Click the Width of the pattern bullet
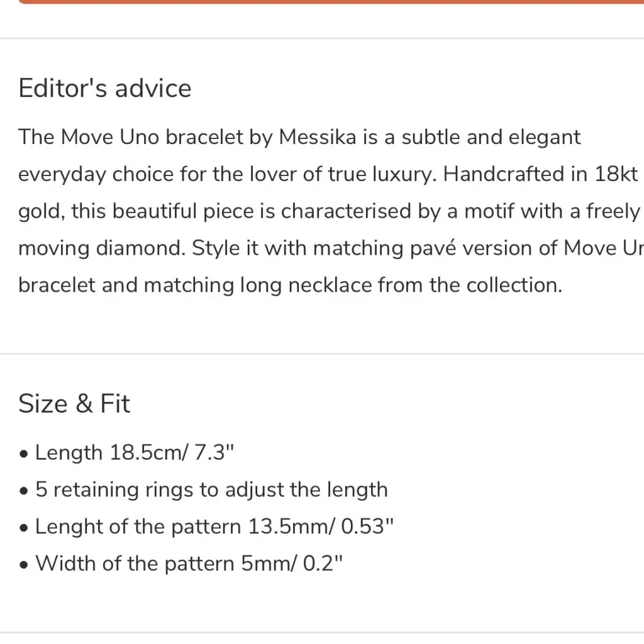644x644 pixels. pos(189,563)
